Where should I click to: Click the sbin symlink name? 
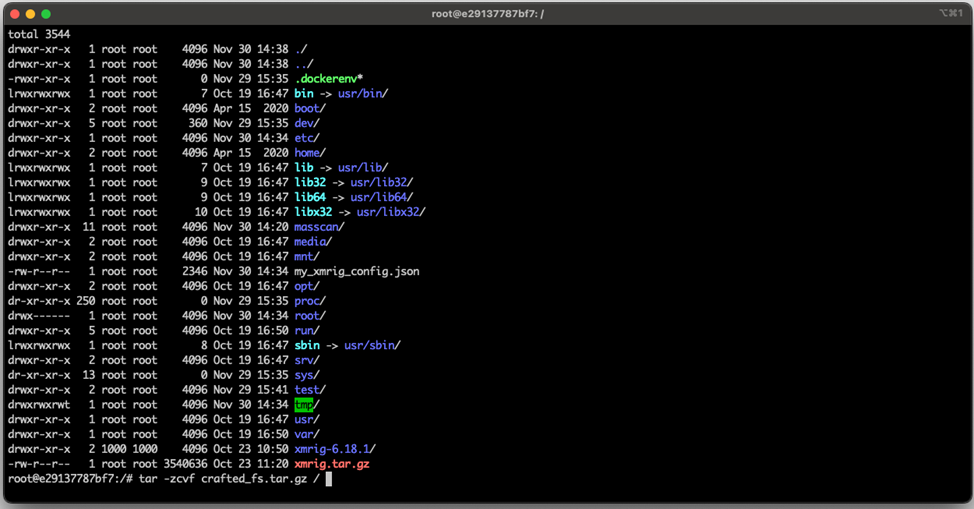pos(307,345)
